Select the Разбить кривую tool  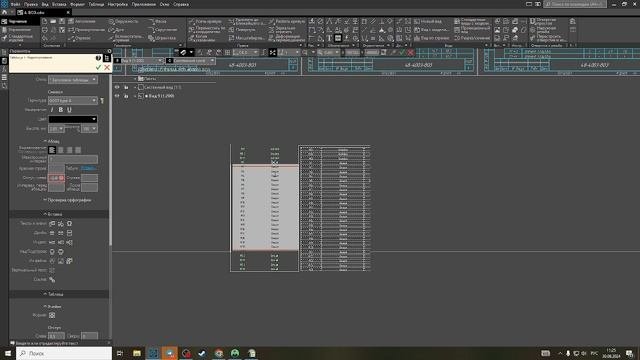pos(286,21)
